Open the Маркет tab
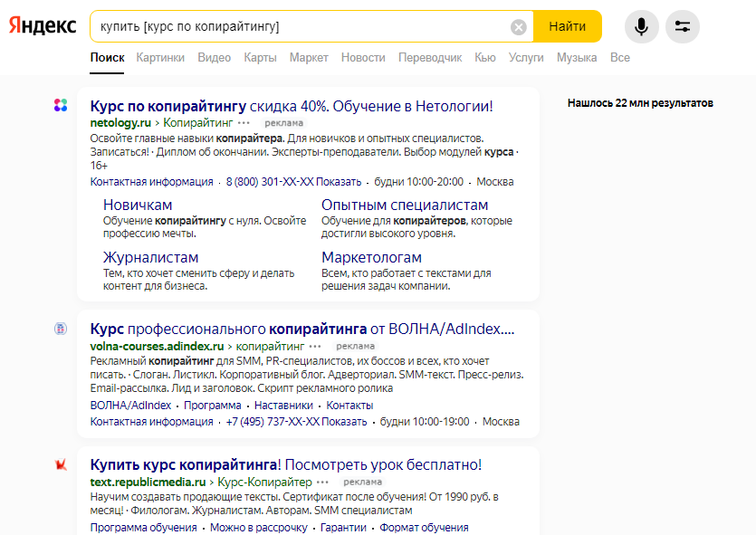This screenshot has width=756, height=535. click(x=309, y=58)
